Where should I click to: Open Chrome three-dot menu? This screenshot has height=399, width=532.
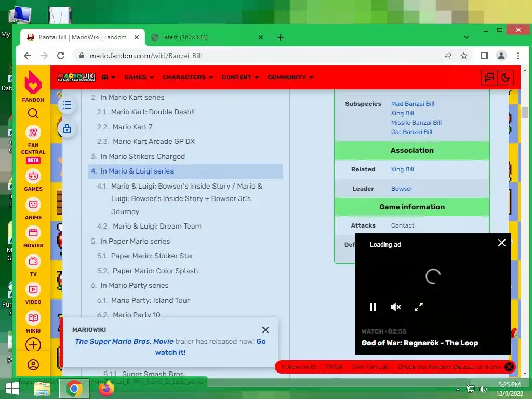pyautogui.click(x=518, y=56)
